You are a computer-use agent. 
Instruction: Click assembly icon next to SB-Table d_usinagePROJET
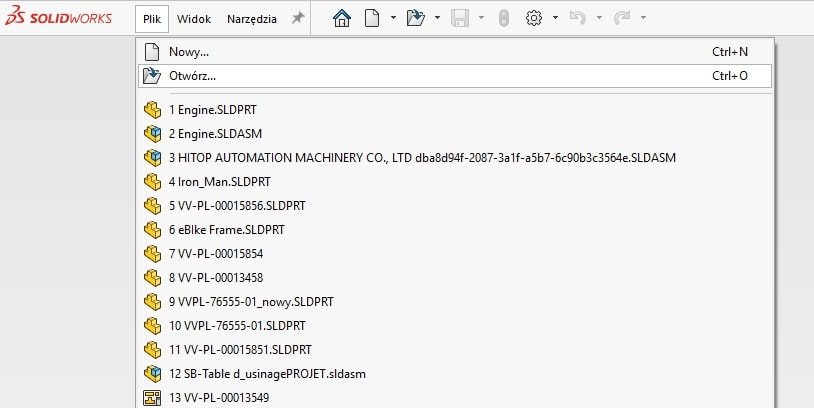[152, 374]
